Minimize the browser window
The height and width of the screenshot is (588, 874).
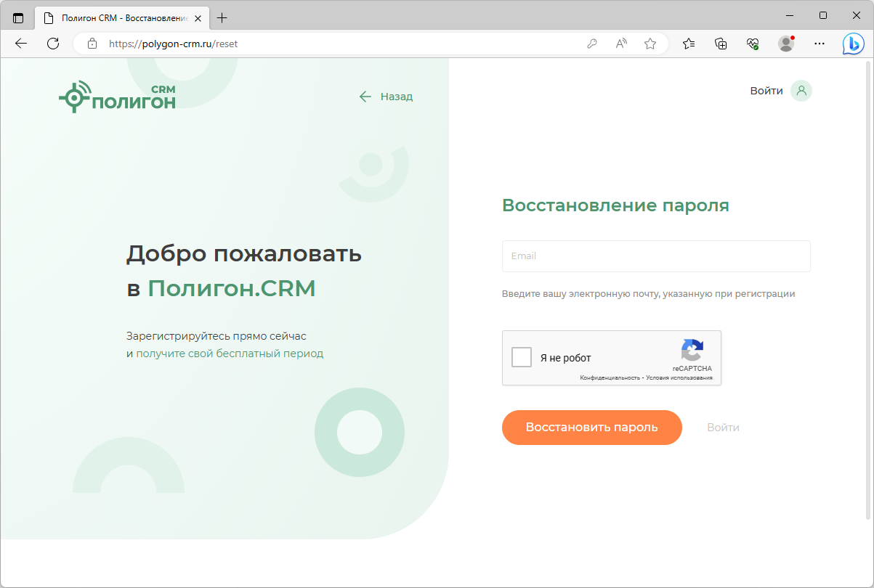click(x=790, y=15)
